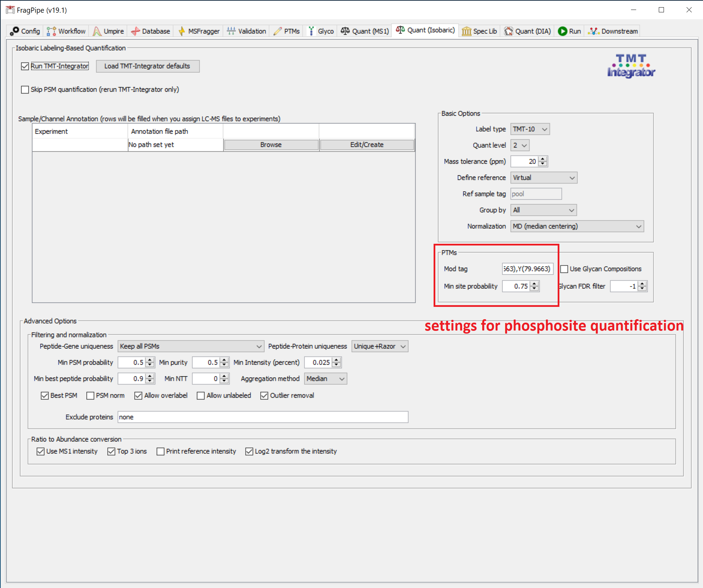
Task: Uncheck Use MS1 intensity option
Action: (x=41, y=452)
